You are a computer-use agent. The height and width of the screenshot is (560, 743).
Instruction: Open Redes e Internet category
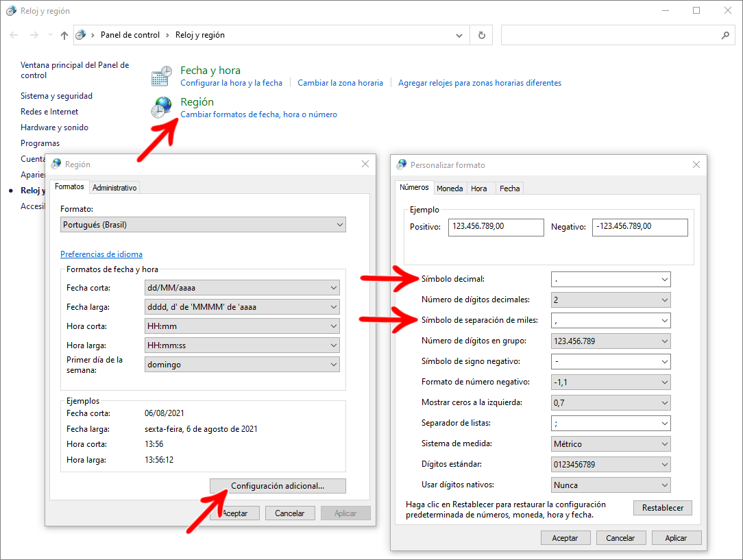pyautogui.click(x=49, y=112)
